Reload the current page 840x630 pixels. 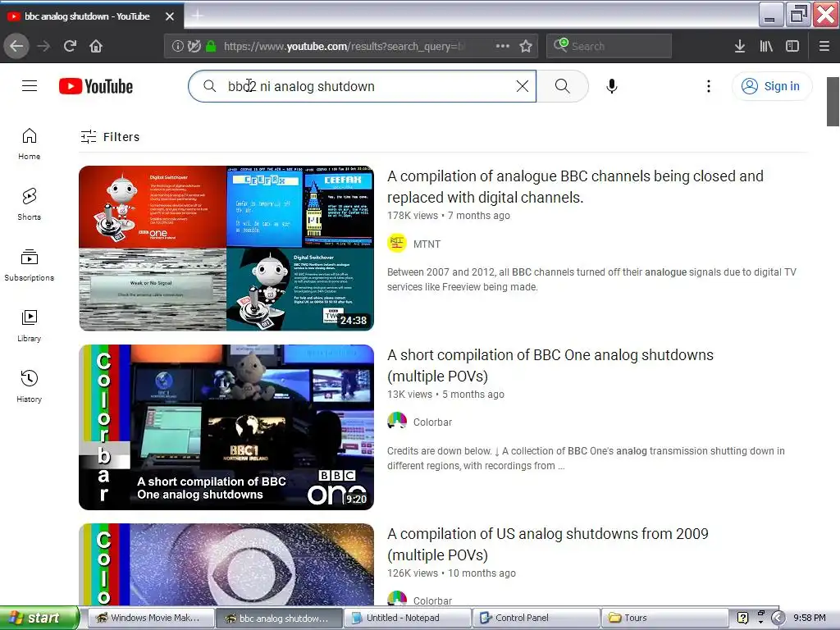click(x=70, y=46)
